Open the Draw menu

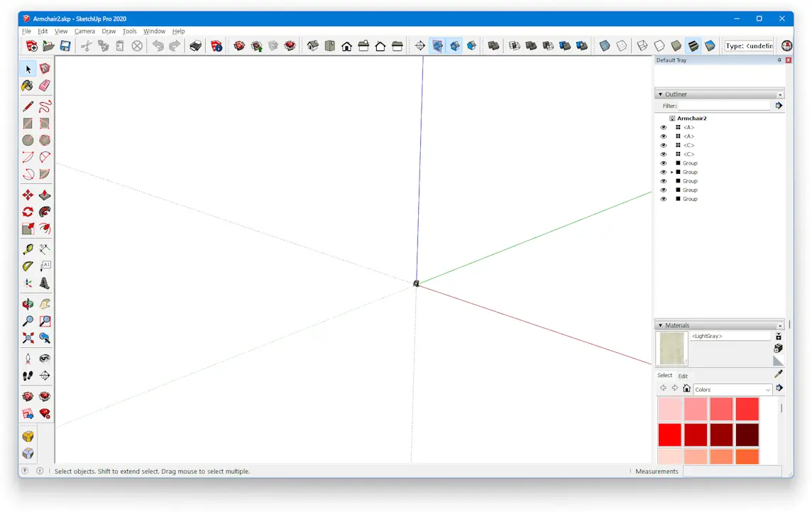[x=109, y=32]
